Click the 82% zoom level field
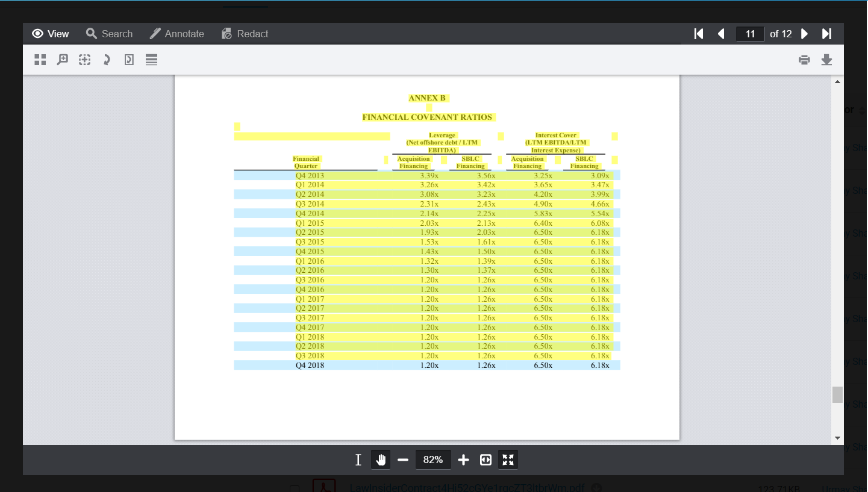 tap(433, 460)
